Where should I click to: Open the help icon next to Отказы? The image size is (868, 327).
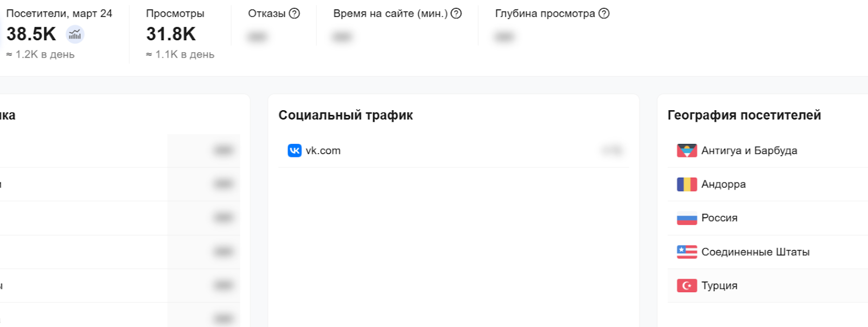[293, 13]
